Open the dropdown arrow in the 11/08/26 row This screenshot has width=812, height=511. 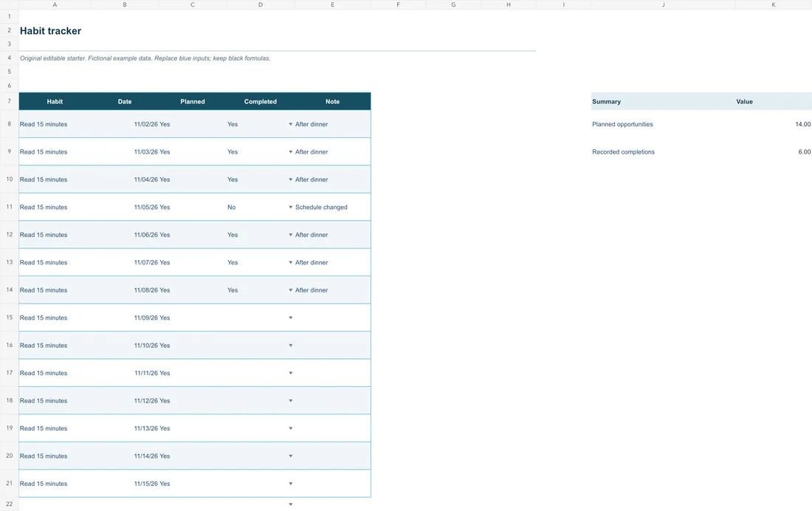tap(291, 290)
